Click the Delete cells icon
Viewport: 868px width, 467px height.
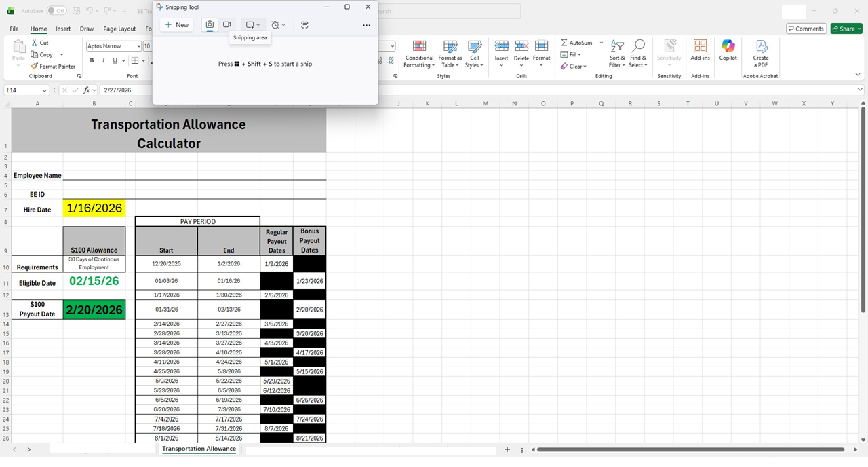(x=521, y=46)
